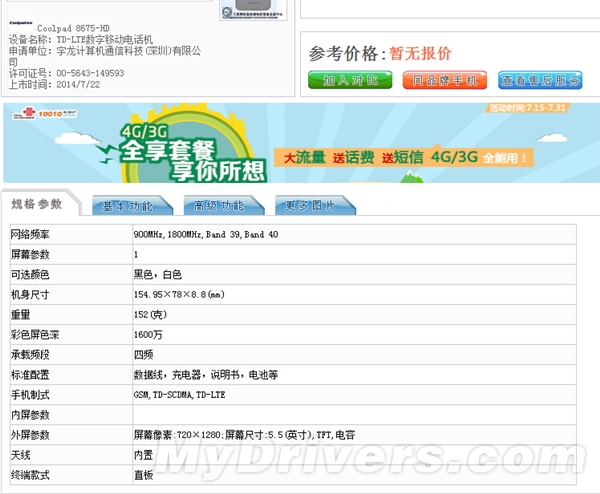Image resolution: width=600 pixels, height=494 pixels.
Task: Click the 天线 row label
Action: [21, 455]
